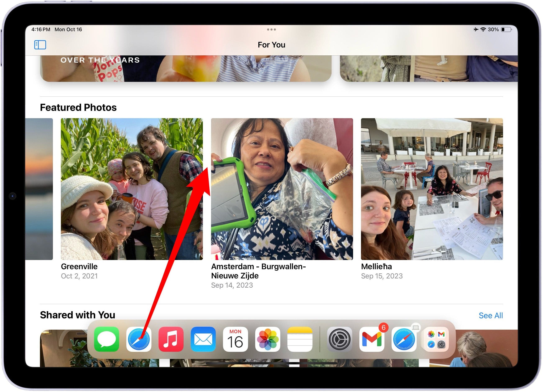Open the leftmost Safari icon in dock
This screenshot has width=543, height=392.
pos(139,339)
